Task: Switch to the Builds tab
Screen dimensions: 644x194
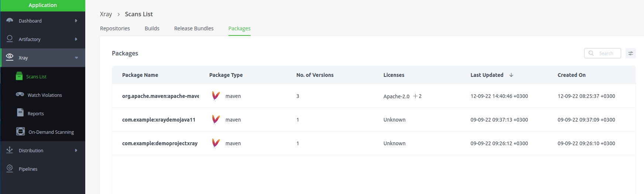Action: pos(152,28)
